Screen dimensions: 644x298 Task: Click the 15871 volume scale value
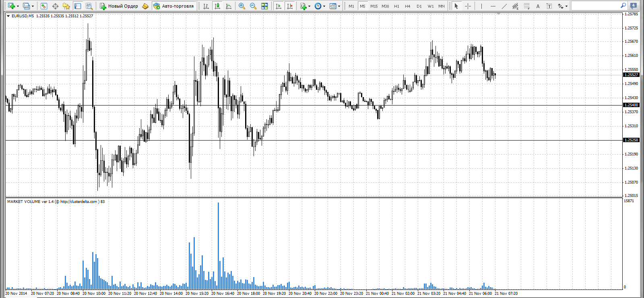[x=629, y=201]
